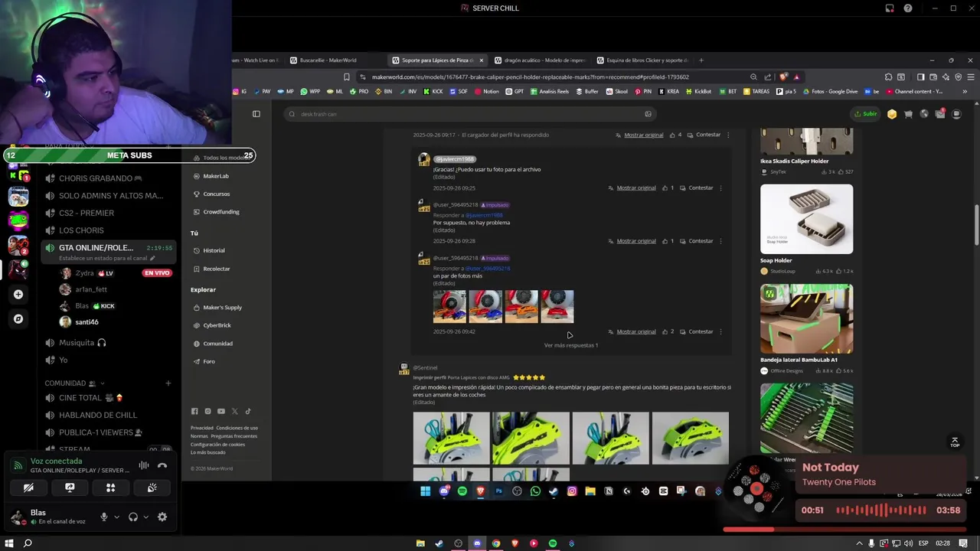Viewport: 980px width, 551px height.
Task: Open the Discord soundboard button
Action: [152, 487]
